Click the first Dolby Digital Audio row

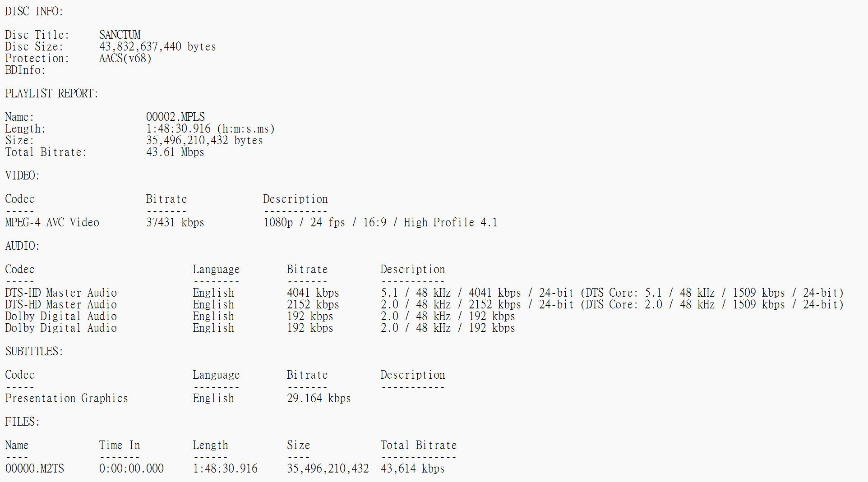260,316
